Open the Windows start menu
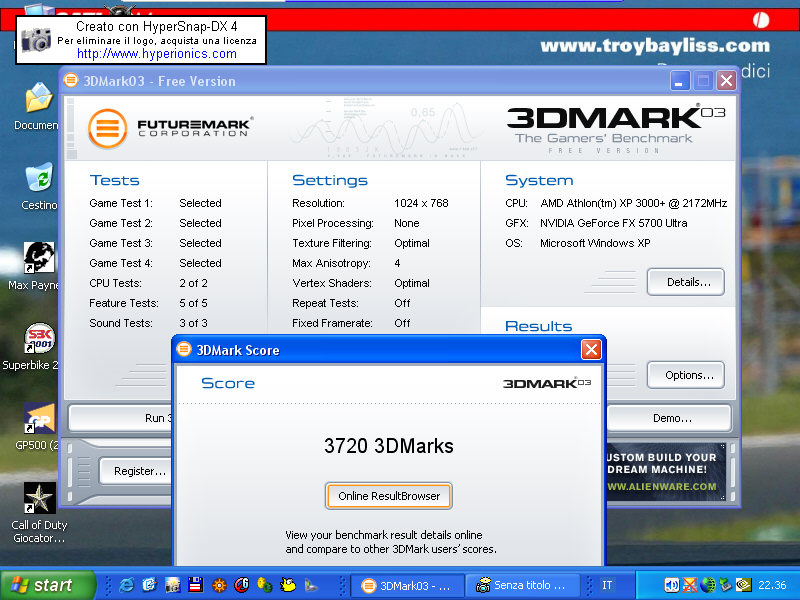 (48, 585)
